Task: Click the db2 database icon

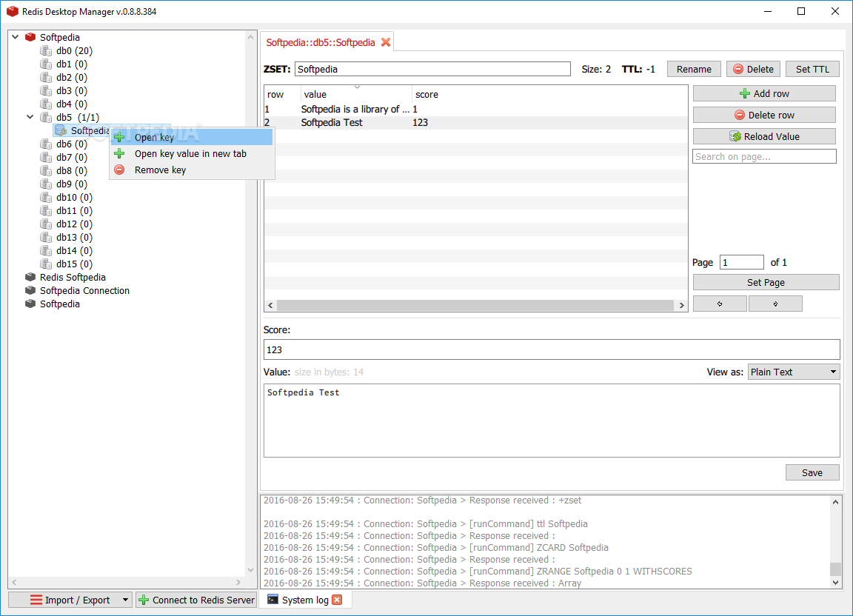Action: 46,77
